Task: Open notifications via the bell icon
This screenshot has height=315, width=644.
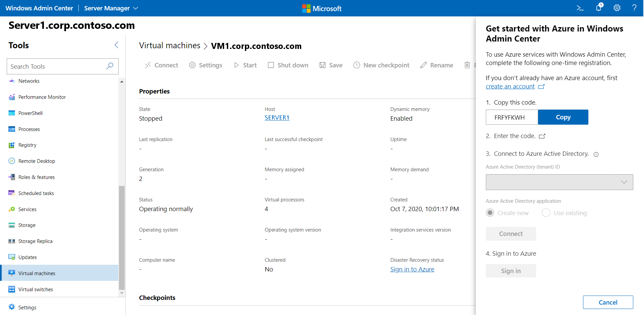Action: pyautogui.click(x=598, y=8)
